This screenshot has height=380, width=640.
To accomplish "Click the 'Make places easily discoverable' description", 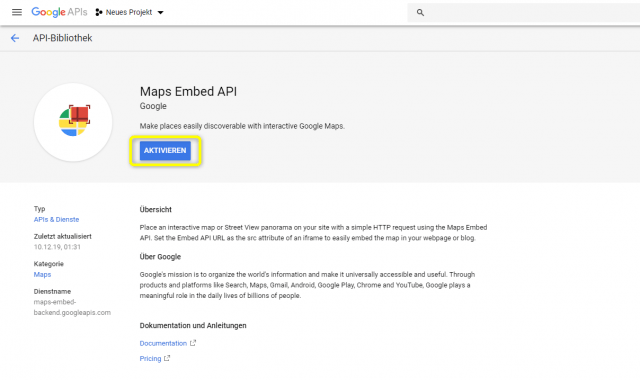I will coord(242,126).
